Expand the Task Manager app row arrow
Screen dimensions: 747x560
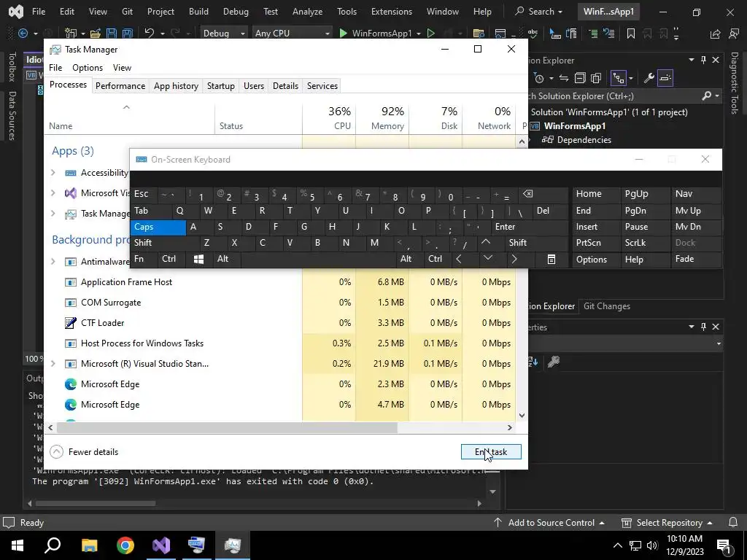click(53, 214)
